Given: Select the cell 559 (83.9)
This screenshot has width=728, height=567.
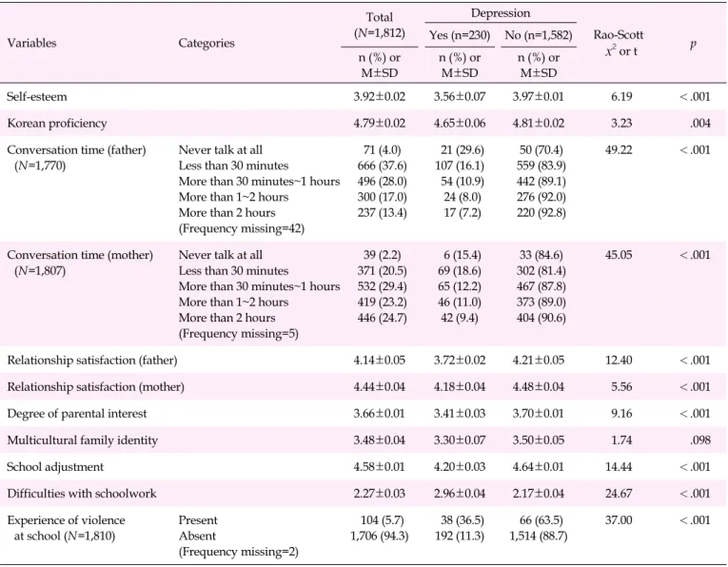Looking at the screenshot, I should tap(541, 166).
